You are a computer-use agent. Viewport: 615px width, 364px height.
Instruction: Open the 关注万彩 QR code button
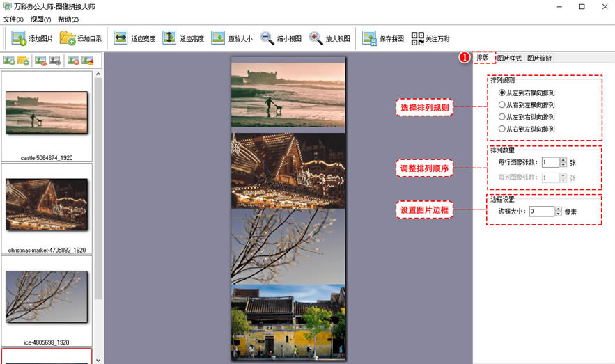coord(430,38)
